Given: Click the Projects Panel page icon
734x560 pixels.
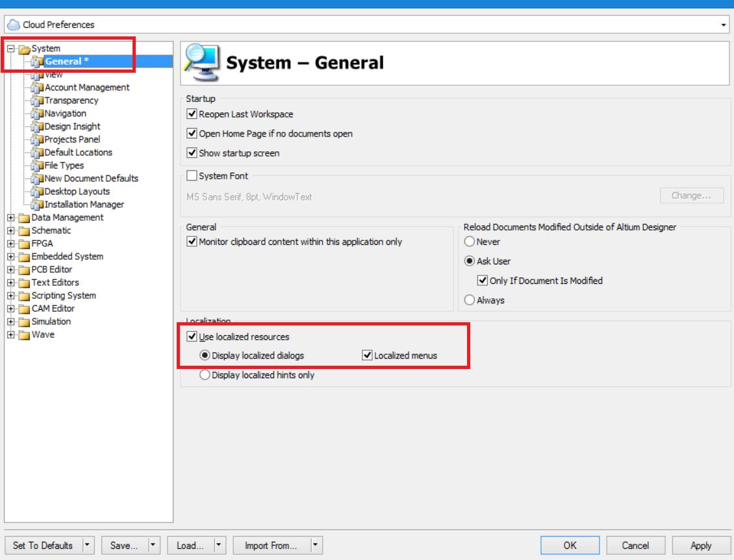Looking at the screenshot, I should point(37,140).
